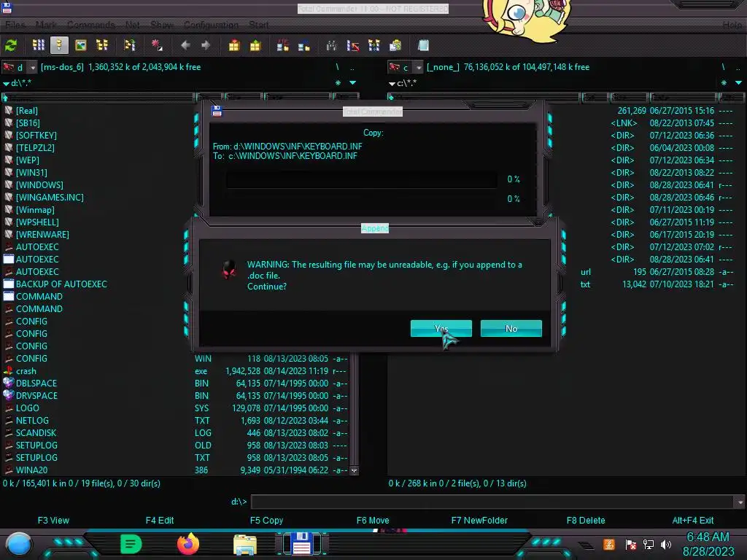Open left panel directory history arrow

[x=352, y=83]
